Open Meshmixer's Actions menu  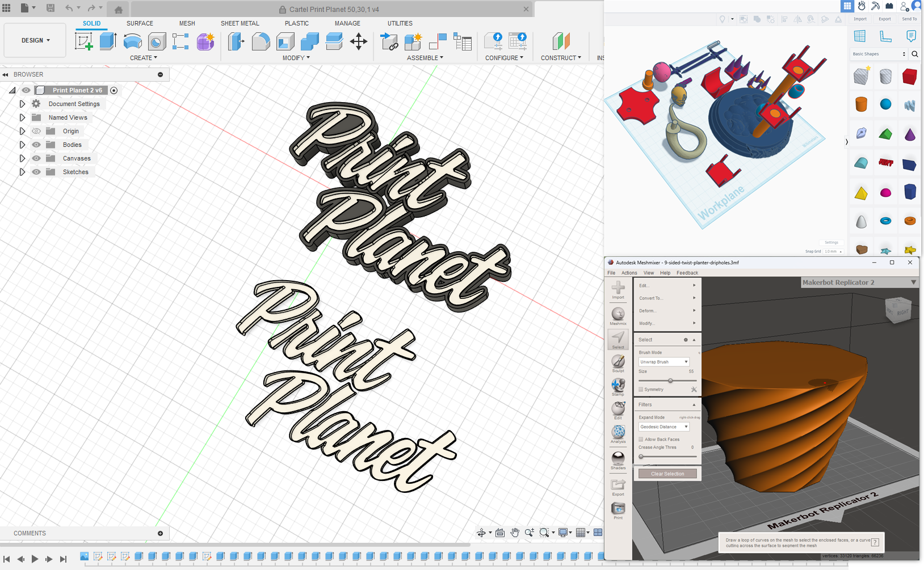tap(629, 273)
